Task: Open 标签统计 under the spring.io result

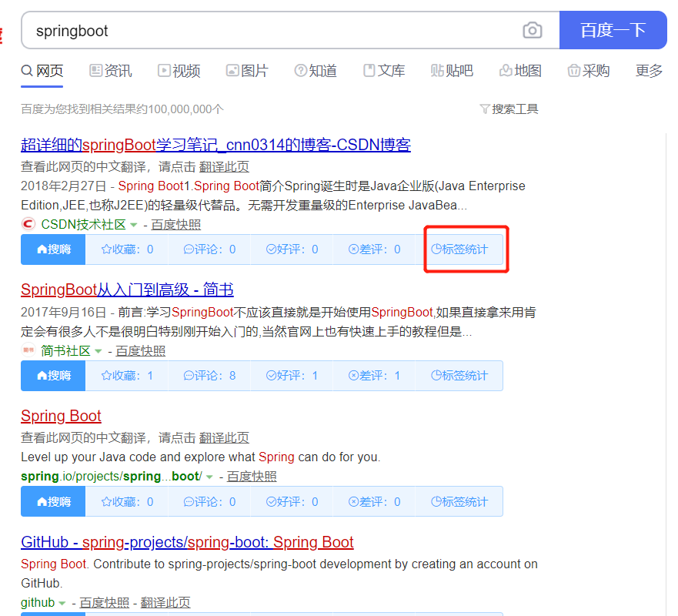Action: point(459,501)
